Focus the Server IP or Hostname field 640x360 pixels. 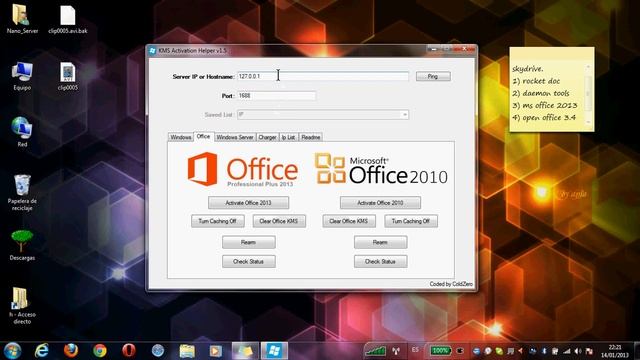(x=323, y=76)
